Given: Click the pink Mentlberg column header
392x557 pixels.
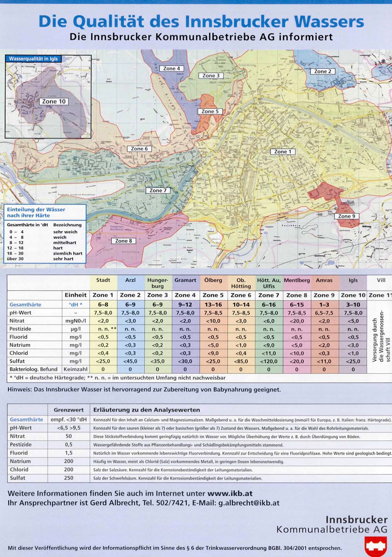Looking at the screenshot, I should 297,280.
